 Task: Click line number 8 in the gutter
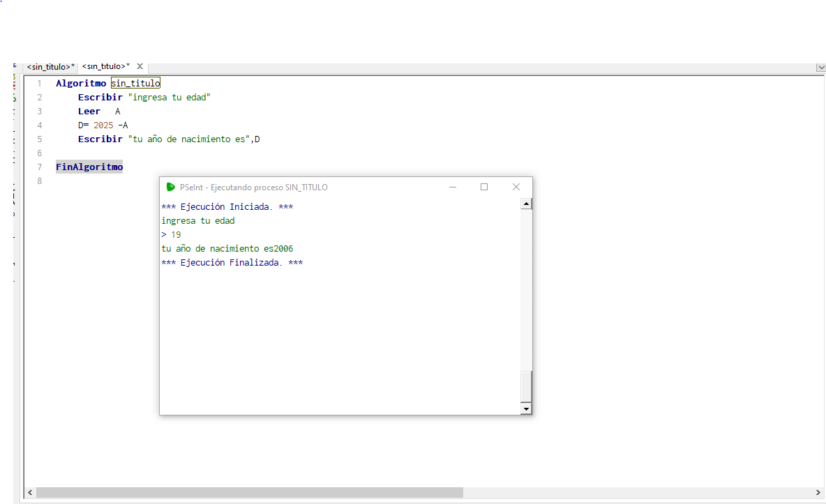coord(40,181)
